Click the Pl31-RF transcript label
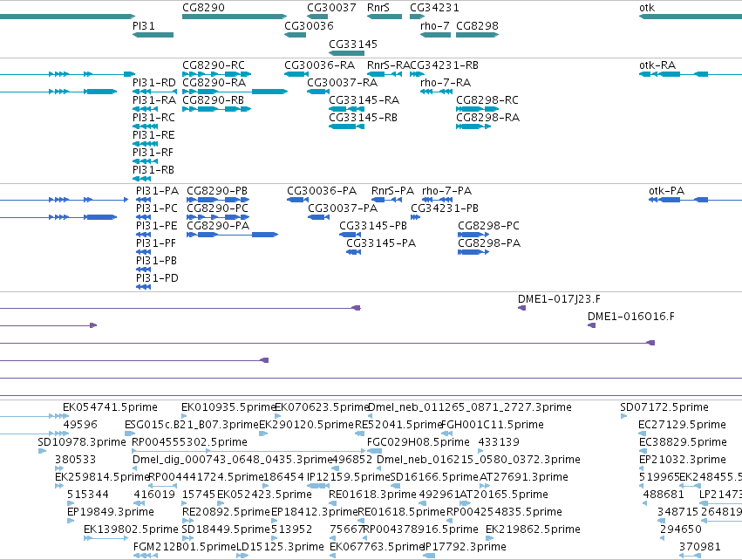The width and height of the screenshot is (742, 560). click(153, 153)
